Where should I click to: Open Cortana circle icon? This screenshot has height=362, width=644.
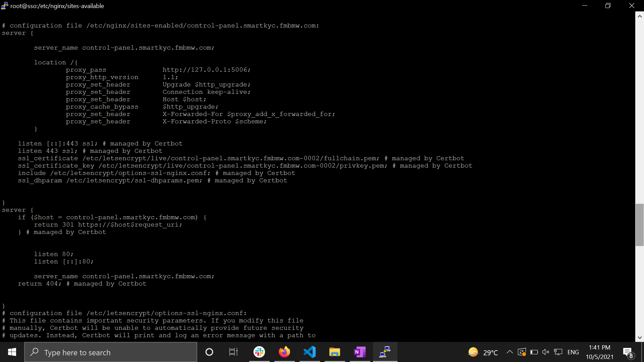(209, 352)
